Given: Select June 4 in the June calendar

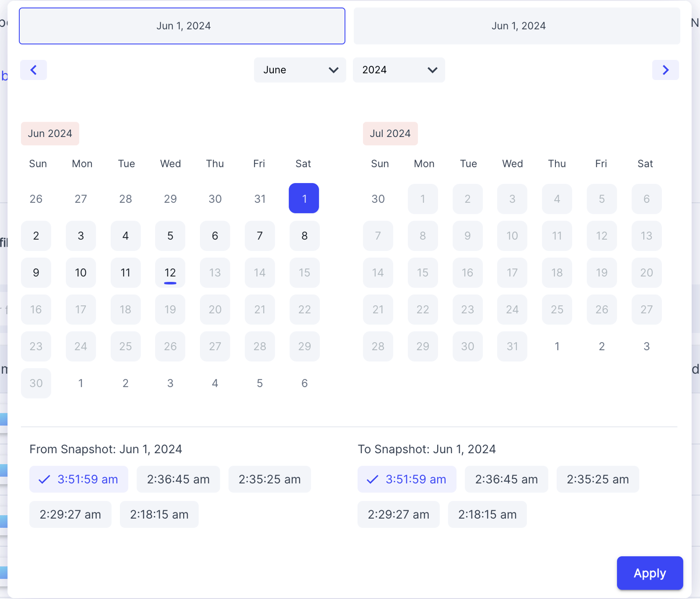Looking at the screenshot, I should 126,236.
